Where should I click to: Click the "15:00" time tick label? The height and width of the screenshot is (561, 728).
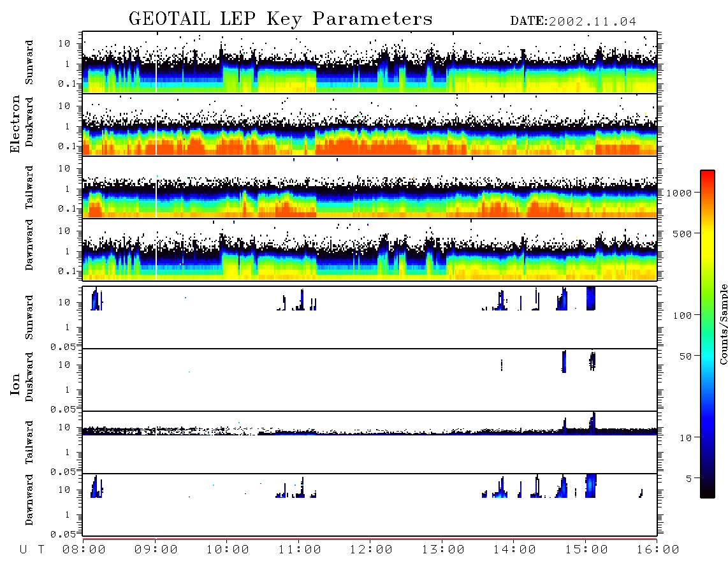[x=586, y=550]
